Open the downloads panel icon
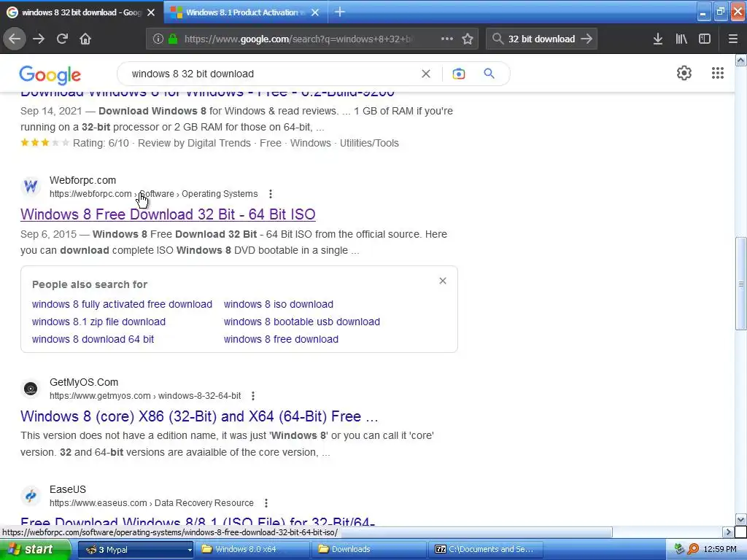Viewport: 747px width, 560px height. coord(658,39)
